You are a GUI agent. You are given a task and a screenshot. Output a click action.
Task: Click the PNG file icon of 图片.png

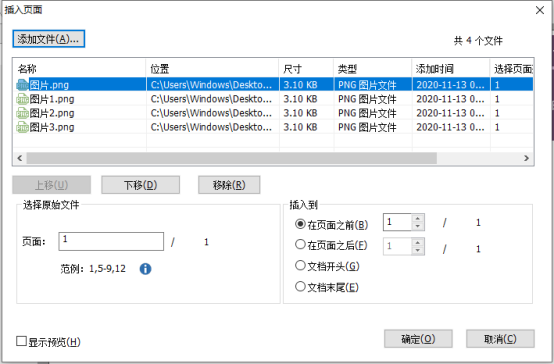(x=22, y=85)
